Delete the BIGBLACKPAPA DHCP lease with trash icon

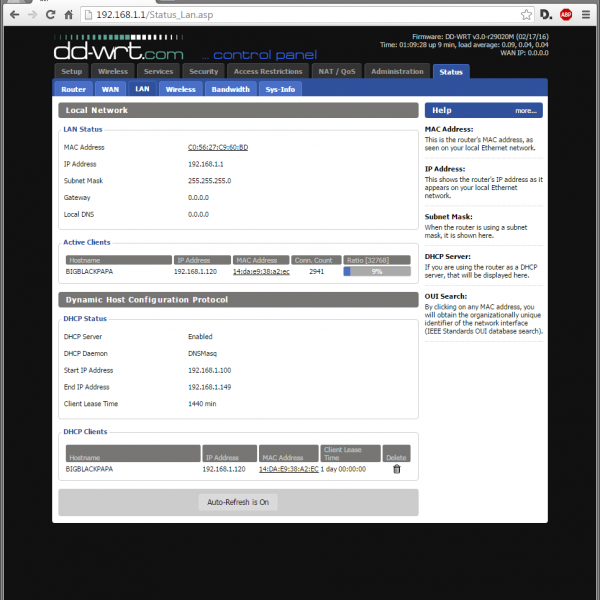click(x=396, y=468)
